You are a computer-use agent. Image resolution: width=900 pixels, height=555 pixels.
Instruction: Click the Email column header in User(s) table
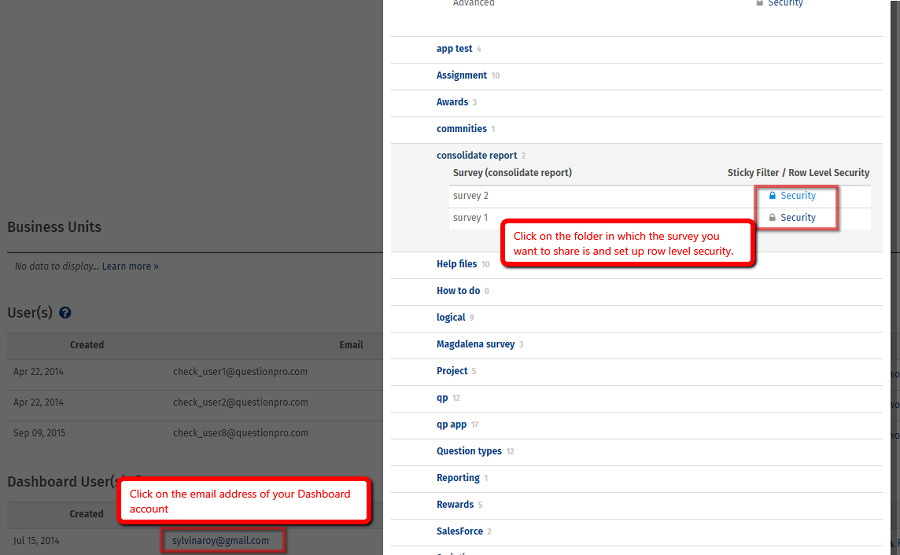click(x=351, y=345)
